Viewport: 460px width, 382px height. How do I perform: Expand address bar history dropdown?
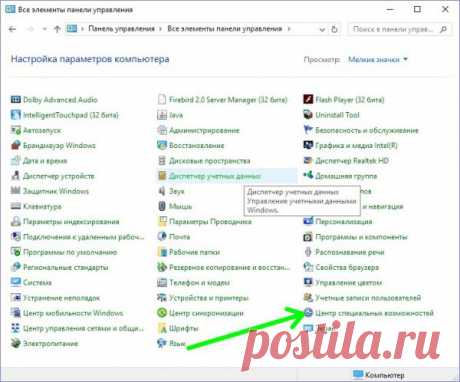(x=322, y=29)
